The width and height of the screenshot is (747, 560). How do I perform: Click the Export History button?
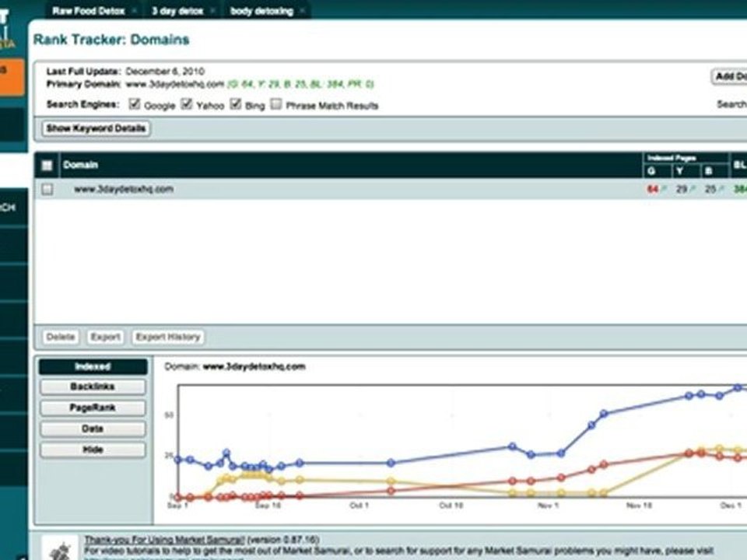(168, 337)
